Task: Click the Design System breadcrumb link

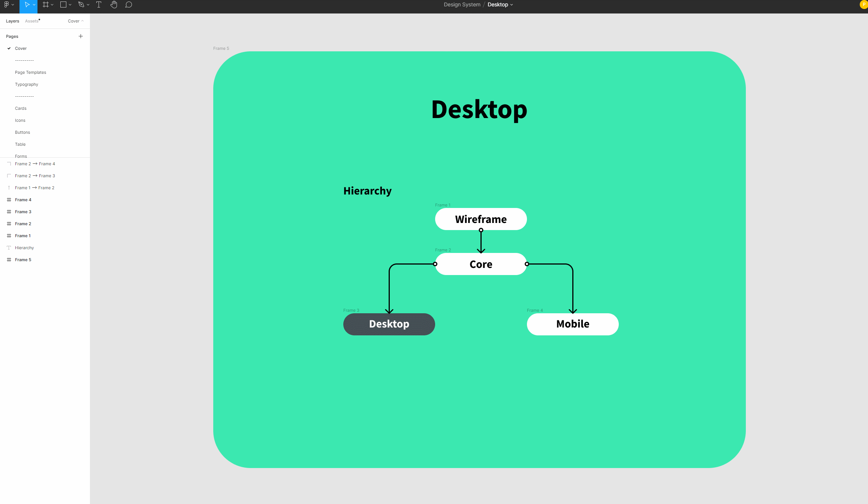Action: (x=462, y=4)
